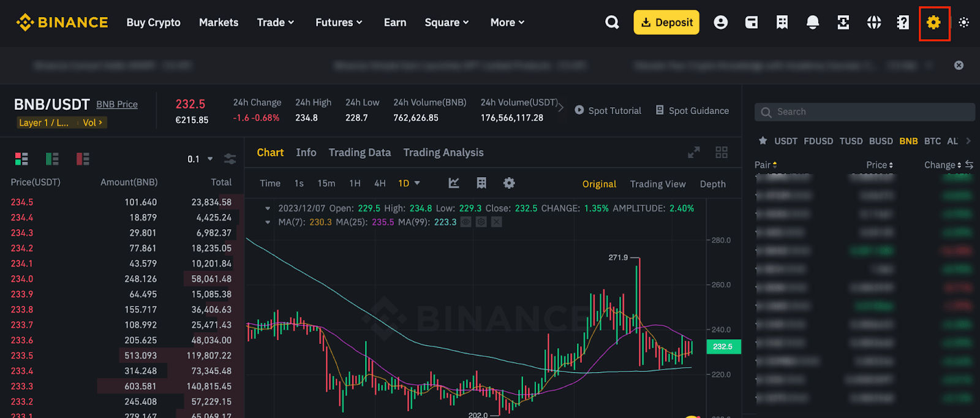The image size is (980, 418).
Task: Open MA indicator settings icon
Action: [x=481, y=222]
